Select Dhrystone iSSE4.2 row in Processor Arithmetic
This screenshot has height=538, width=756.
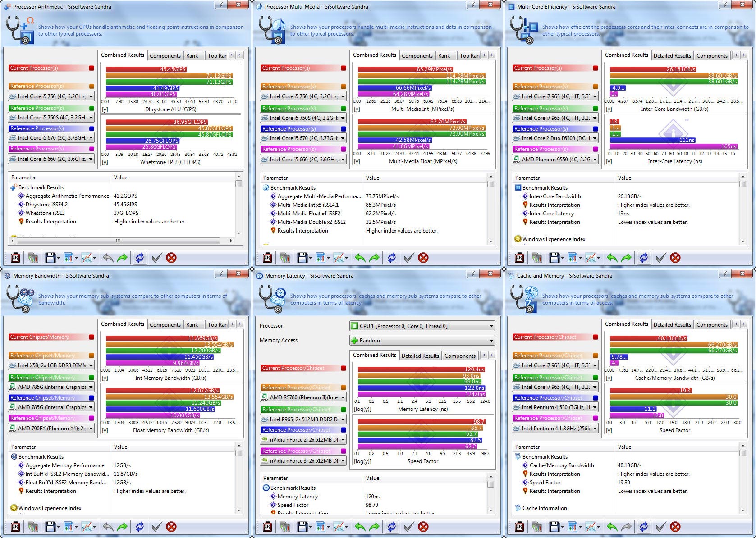46,205
